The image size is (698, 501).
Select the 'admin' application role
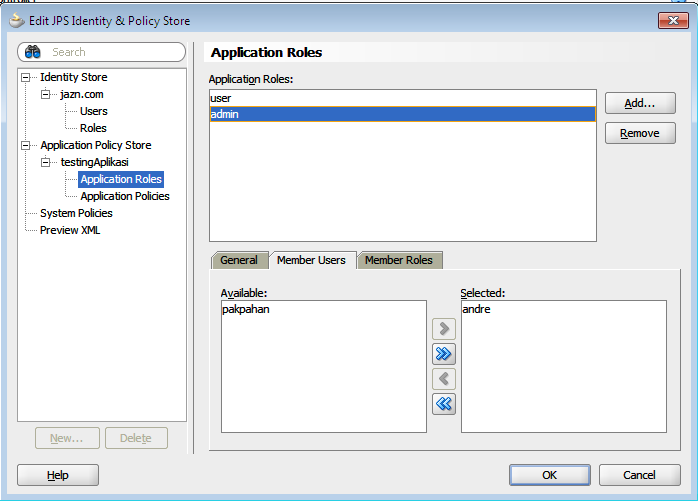[403, 114]
